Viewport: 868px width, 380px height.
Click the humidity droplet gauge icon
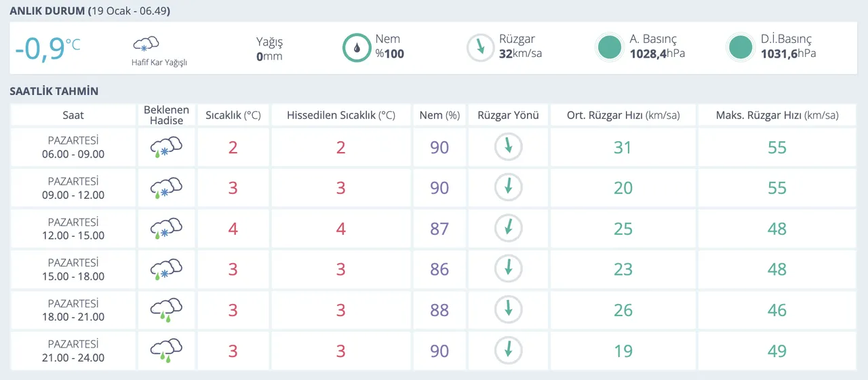pyautogui.click(x=356, y=47)
